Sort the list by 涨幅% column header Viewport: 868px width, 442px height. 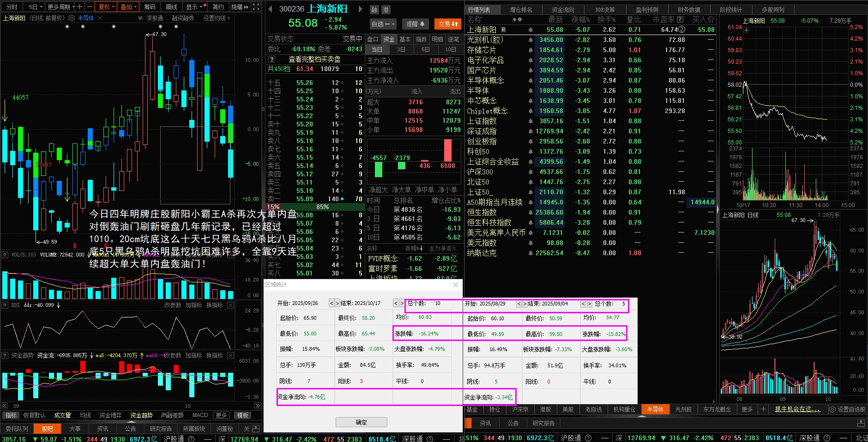(580, 19)
